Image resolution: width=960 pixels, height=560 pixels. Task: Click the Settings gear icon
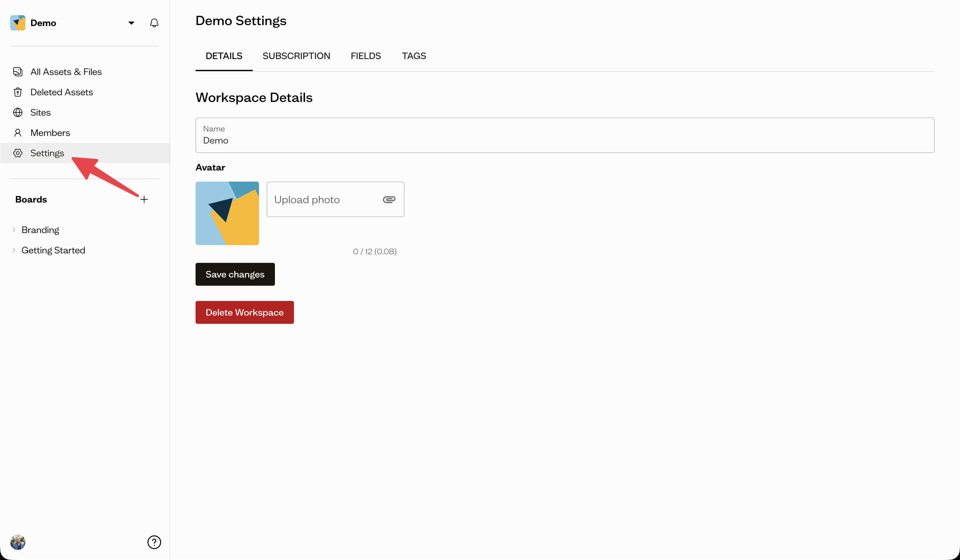(17, 153)
